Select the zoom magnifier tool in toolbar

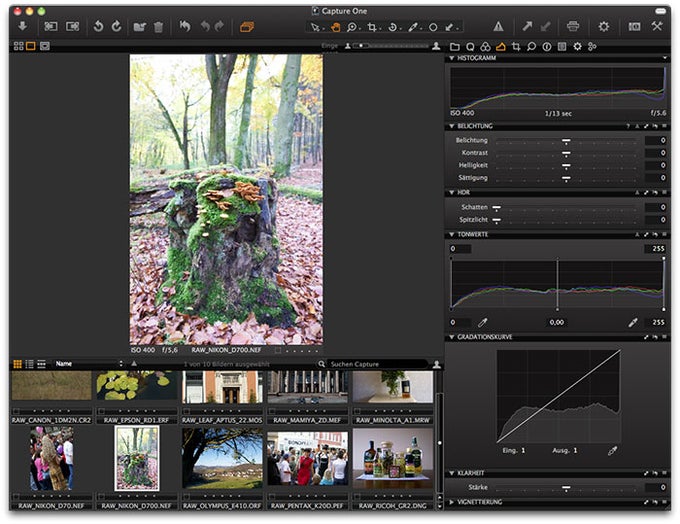(352, 27)
